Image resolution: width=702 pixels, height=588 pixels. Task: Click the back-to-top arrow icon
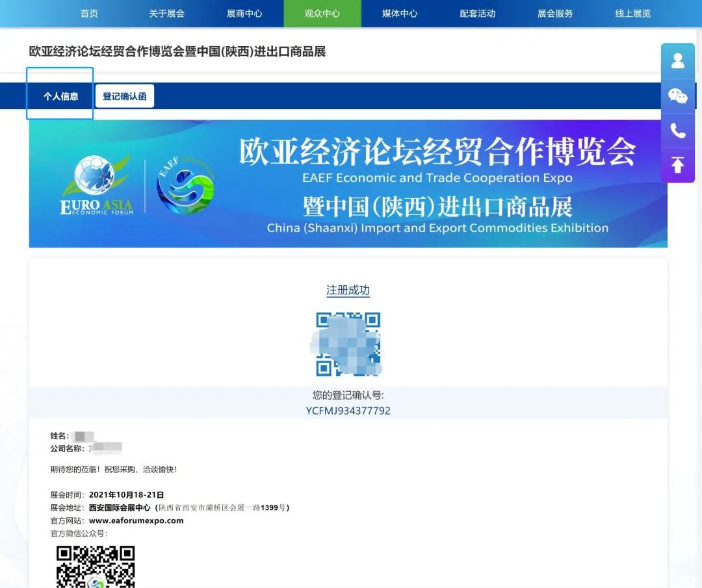point(677,164)
